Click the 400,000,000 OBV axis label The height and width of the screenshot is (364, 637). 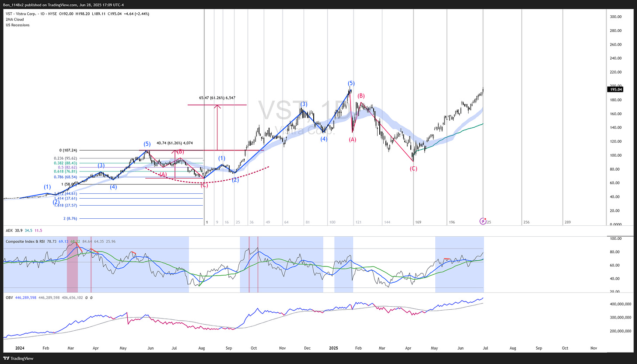[620, 304]
